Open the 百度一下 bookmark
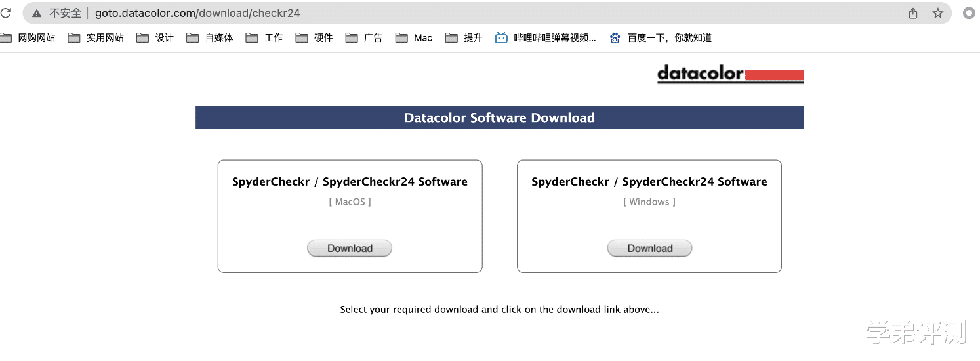This screenshot has width=980, height=361. coord(661,38)
